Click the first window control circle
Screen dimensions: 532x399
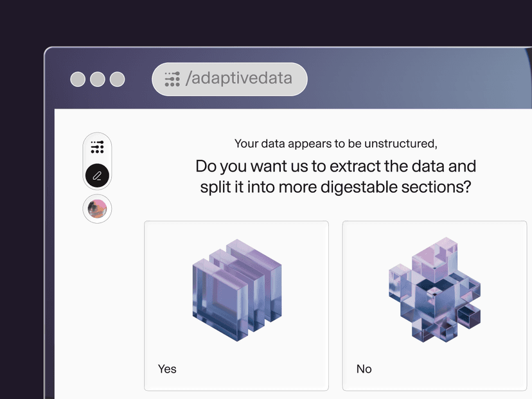pyautogui.click(x=78, y=79)
